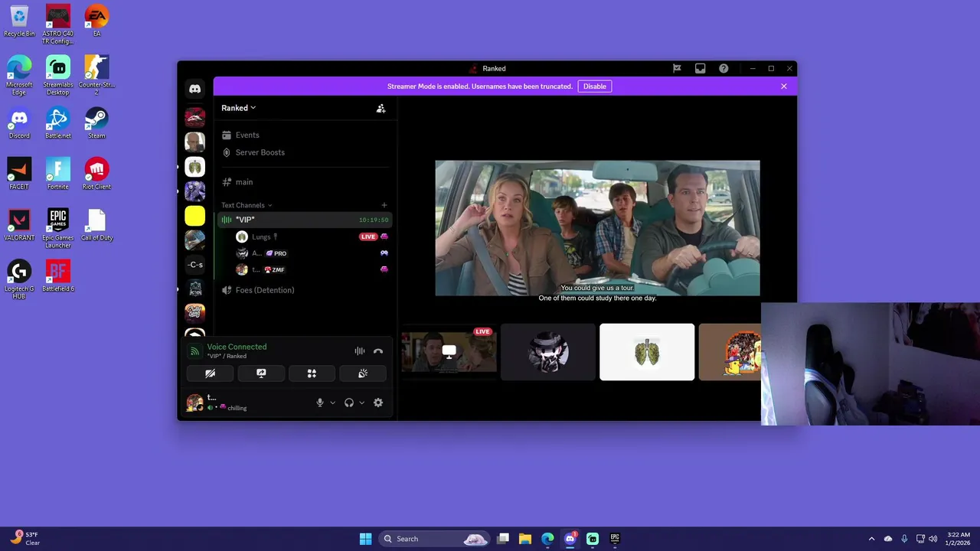Open the Fortnite desktop shortcut
Image resolution: width=980 pixels, height=551 pixels.
(58, 174)
